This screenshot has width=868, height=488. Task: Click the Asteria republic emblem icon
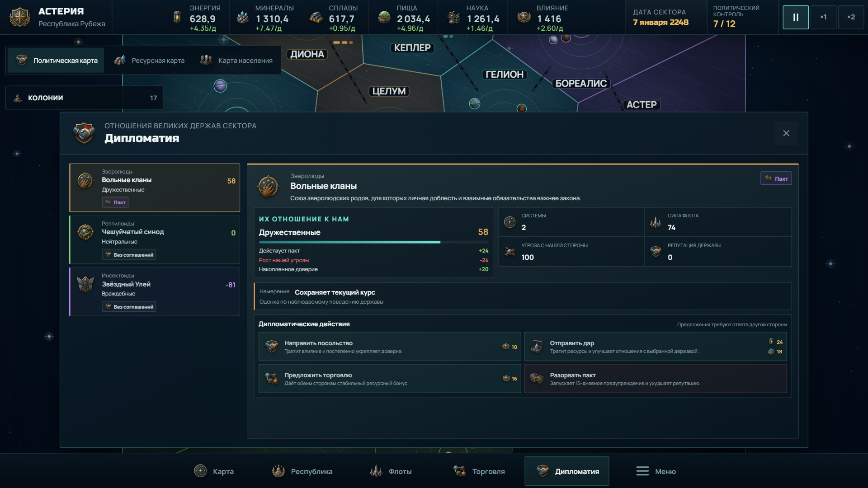tap(20, 17)
